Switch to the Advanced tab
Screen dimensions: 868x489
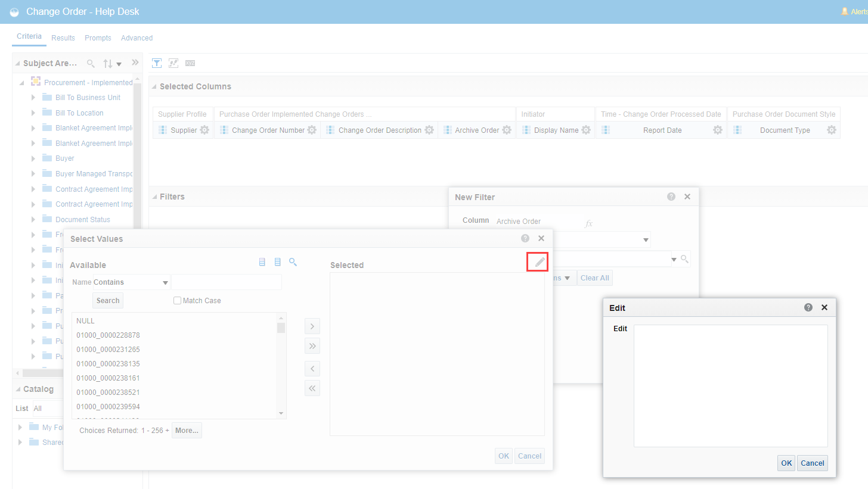click(137, 38)
